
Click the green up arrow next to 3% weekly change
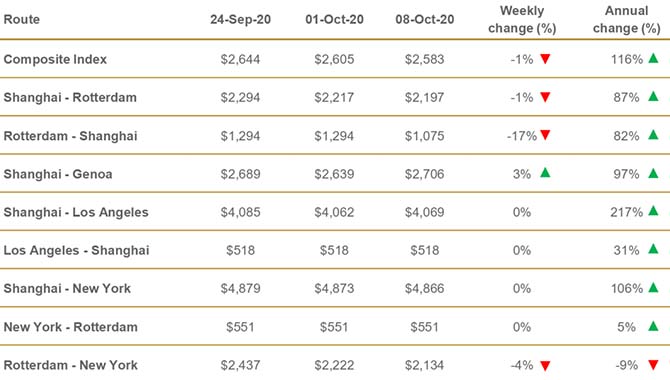tap(545, 173)
